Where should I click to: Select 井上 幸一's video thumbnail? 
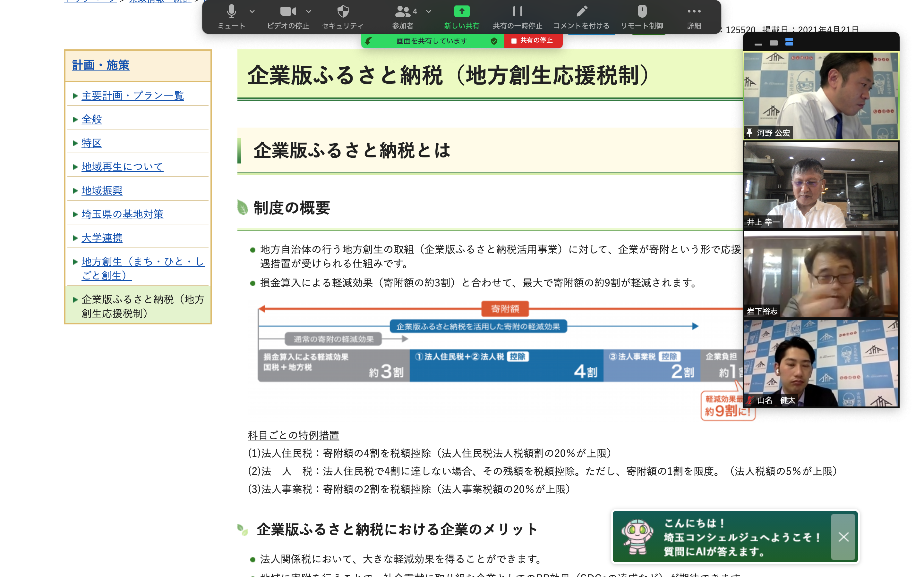tap(821, 185)
